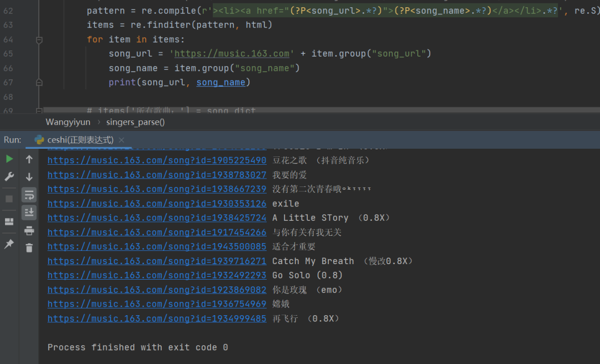Click 'Process finished with exit code 0' text

tap(138, 347)
